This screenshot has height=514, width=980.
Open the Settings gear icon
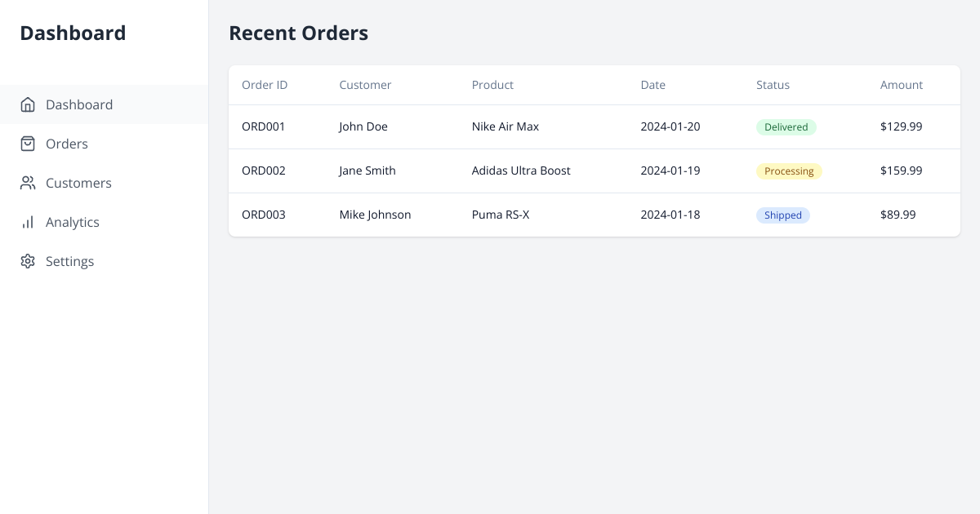pos(28,261)
